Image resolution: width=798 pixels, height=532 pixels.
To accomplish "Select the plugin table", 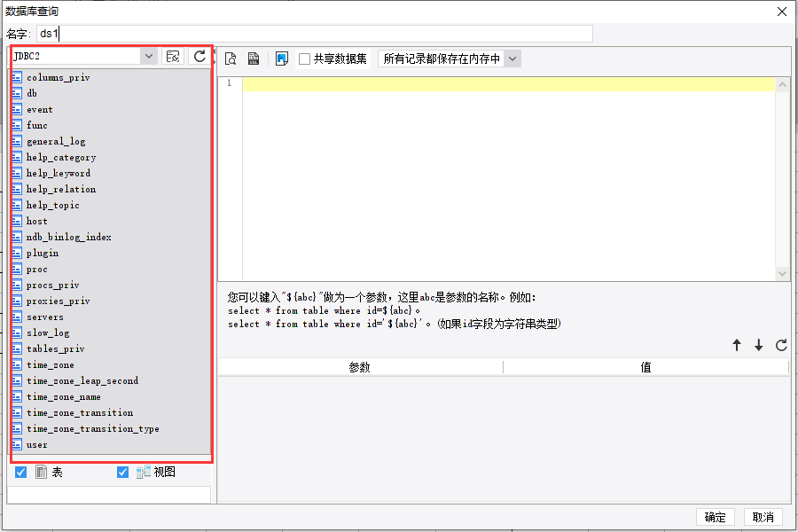I will coord(43,253).
